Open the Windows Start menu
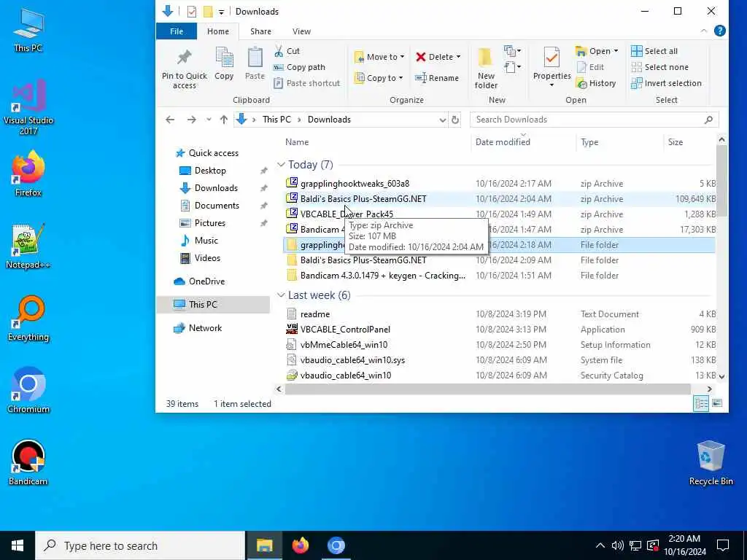The width and height of the screenshot is (747, 560). click(18, 545)
